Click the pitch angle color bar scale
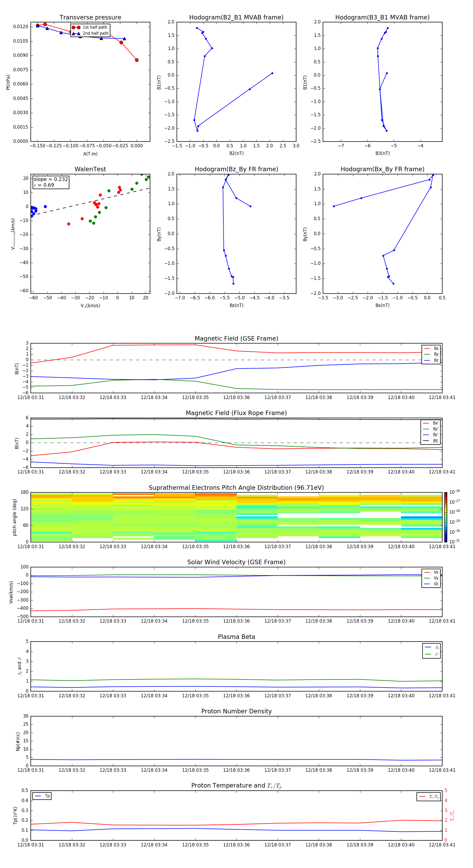The height and width of the screenshot is (868, 473). click(x=446, y=517)
